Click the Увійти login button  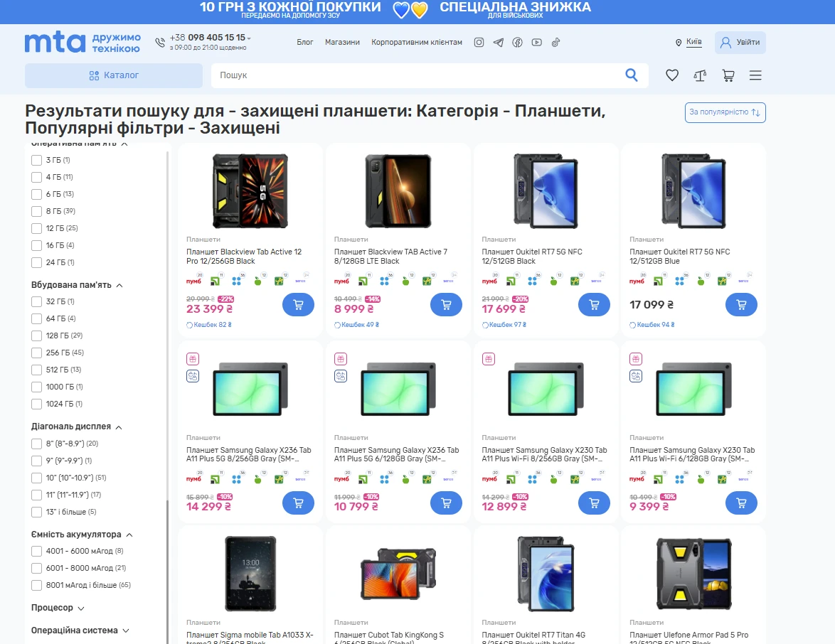point(740,43)
